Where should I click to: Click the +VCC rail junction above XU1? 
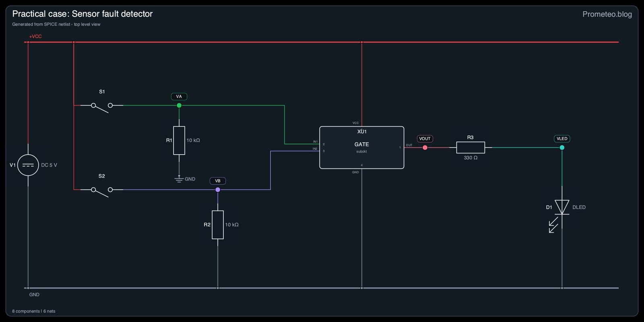362,42
